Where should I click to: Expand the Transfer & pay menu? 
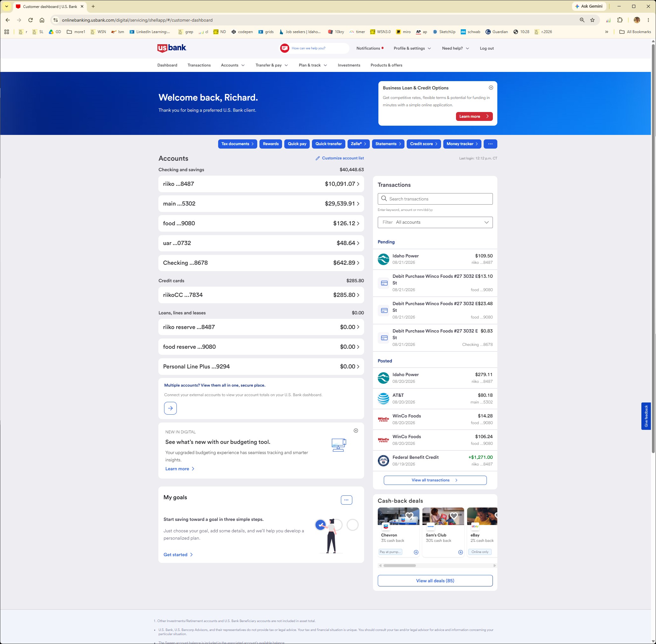pyautogui.click(x=272, y=65)
